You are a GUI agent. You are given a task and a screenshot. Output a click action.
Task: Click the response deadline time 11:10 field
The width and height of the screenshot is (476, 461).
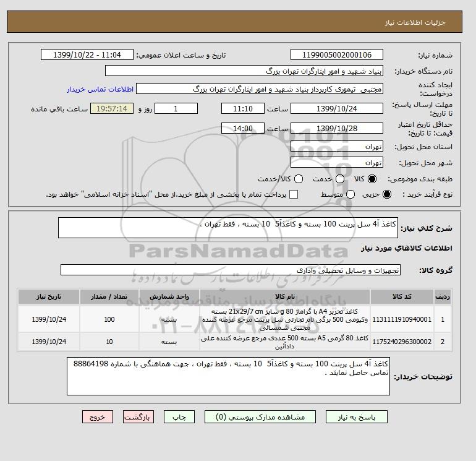point(243,108)
